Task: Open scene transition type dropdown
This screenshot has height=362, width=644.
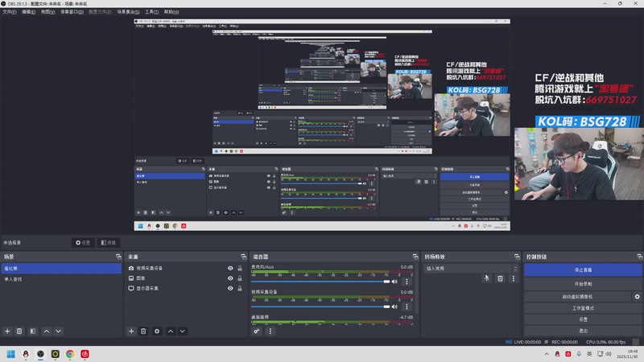Action: [x=471, y=269]
